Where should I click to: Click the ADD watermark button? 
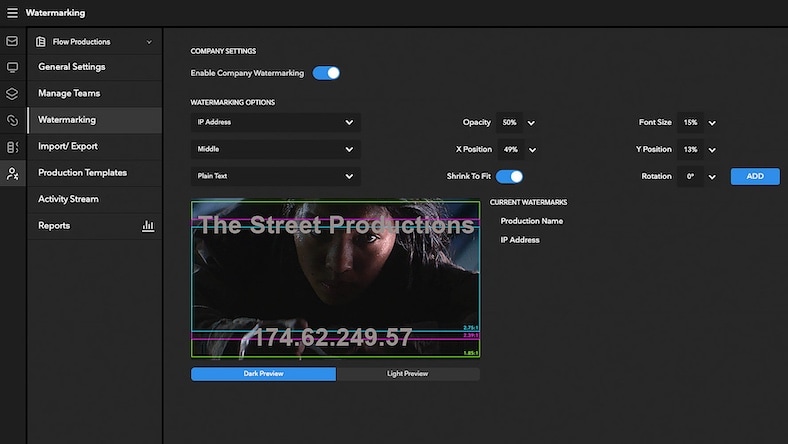click(755, 176)
